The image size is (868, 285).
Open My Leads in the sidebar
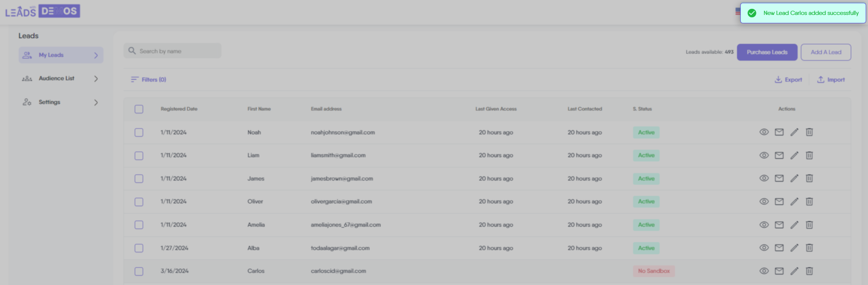[x=51, y=55]
